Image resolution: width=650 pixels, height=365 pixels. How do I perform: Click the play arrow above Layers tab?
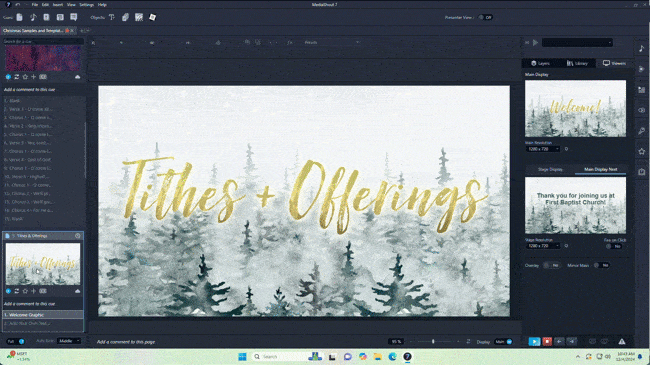click(x=536, y=42)
